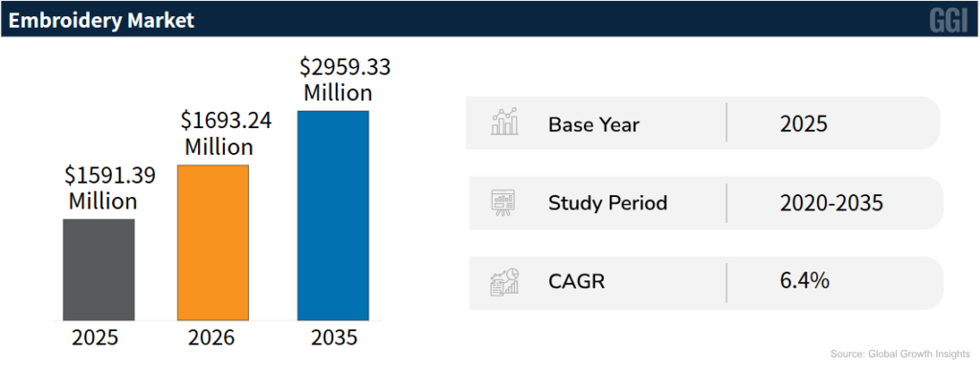The image size is (980, 375).
Task: Click the GGI logo in header
Action: click(948, 21)
